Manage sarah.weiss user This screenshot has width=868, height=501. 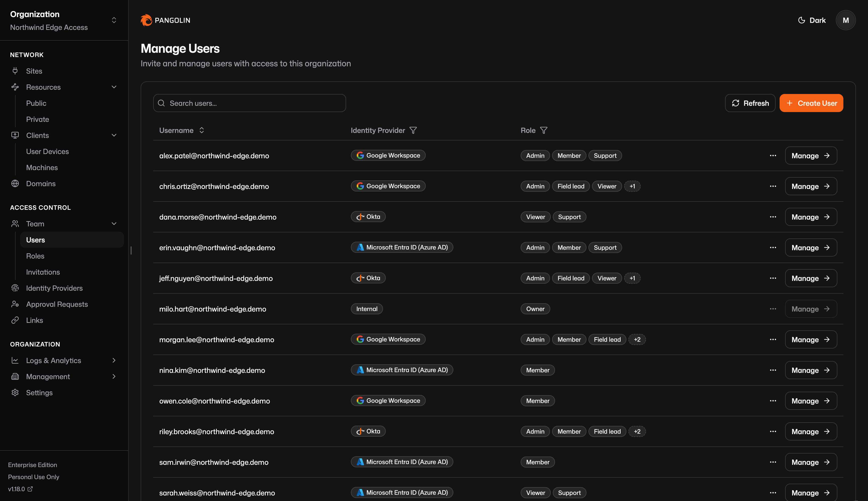click(810, 492)
